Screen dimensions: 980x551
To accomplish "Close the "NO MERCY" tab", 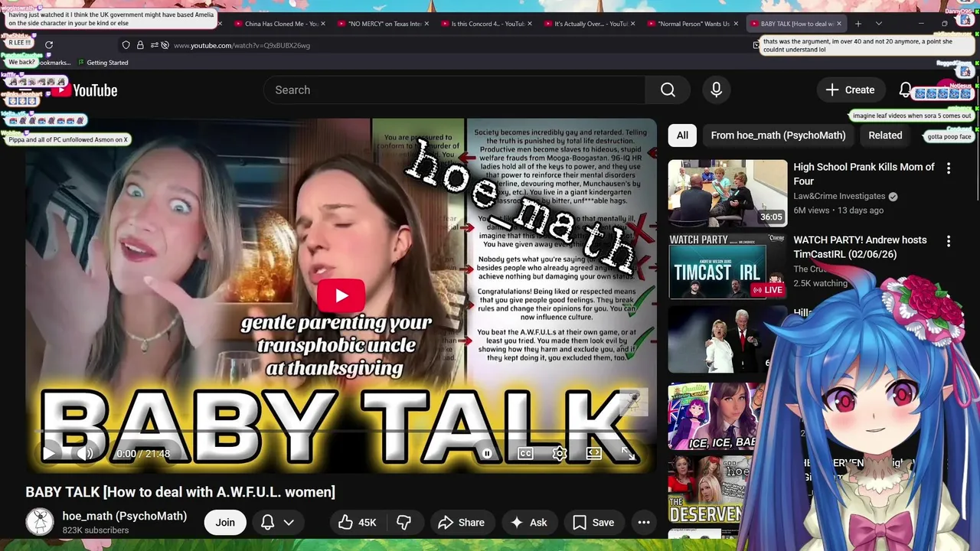I will click(426, 24).
